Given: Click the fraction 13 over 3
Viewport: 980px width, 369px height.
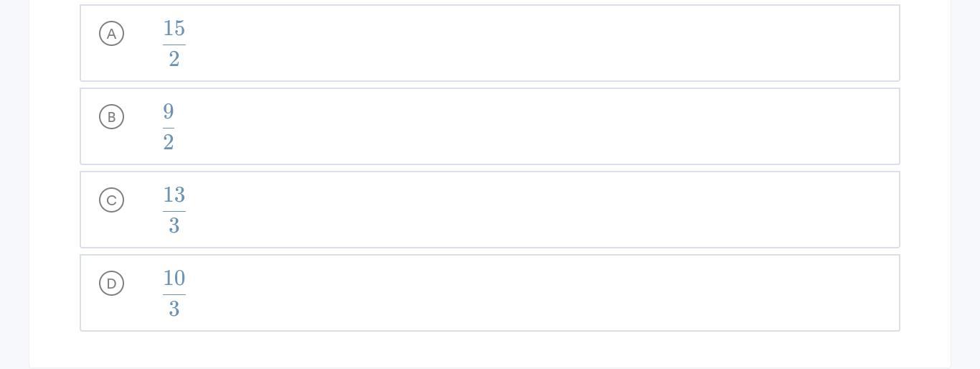Looking at the screenshot, I should pos(174,210).
